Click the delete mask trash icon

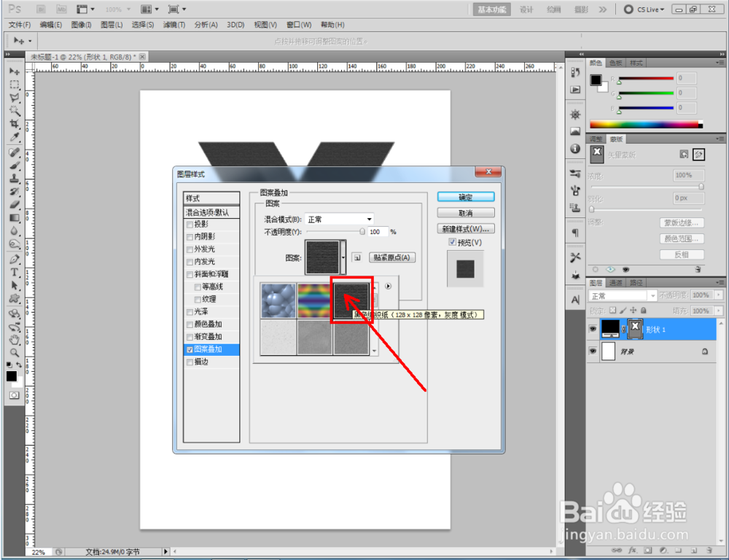click(698, 269)
